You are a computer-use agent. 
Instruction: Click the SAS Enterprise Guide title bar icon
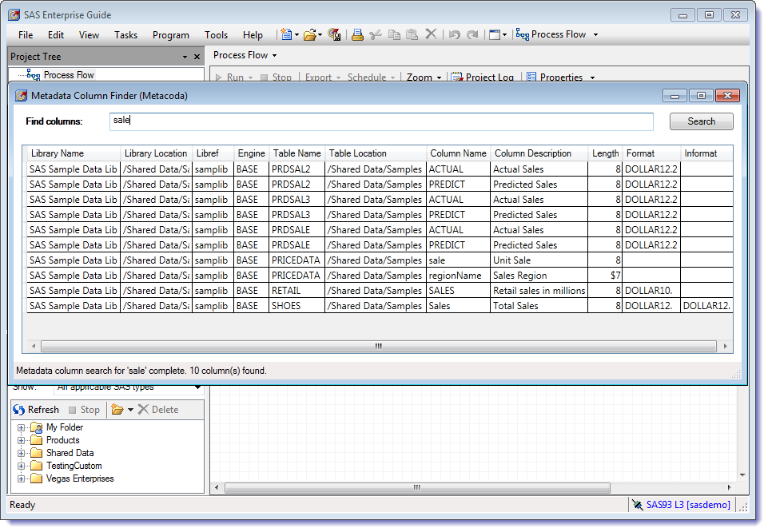pos(14,15)
